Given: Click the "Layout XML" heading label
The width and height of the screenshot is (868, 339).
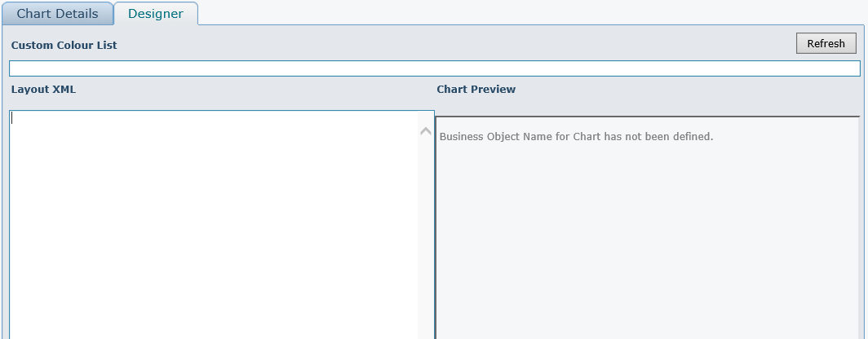Looking at the screenshot, I should pyautogui.click(x=43, y=90).
